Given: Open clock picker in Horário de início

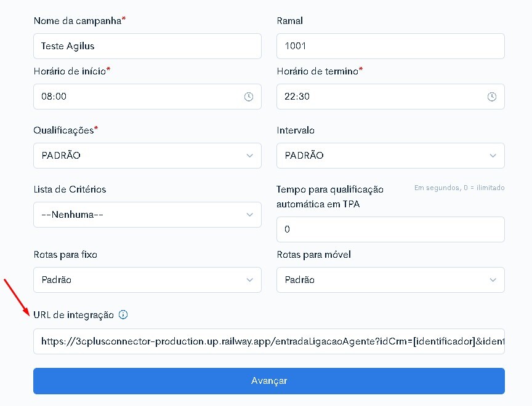Looking at the screenshot, I should click(x=249, y=97).
